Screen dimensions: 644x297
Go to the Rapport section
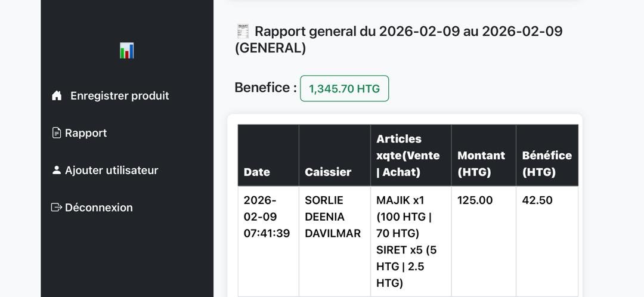coord(86,133)
